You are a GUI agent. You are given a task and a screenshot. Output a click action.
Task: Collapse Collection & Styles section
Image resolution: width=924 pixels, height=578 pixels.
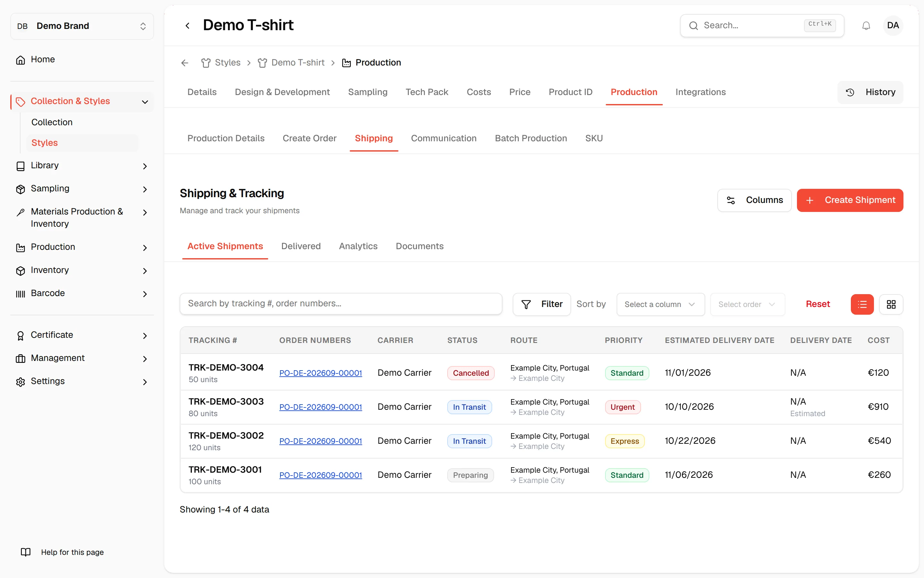click(x=145, y=102)
